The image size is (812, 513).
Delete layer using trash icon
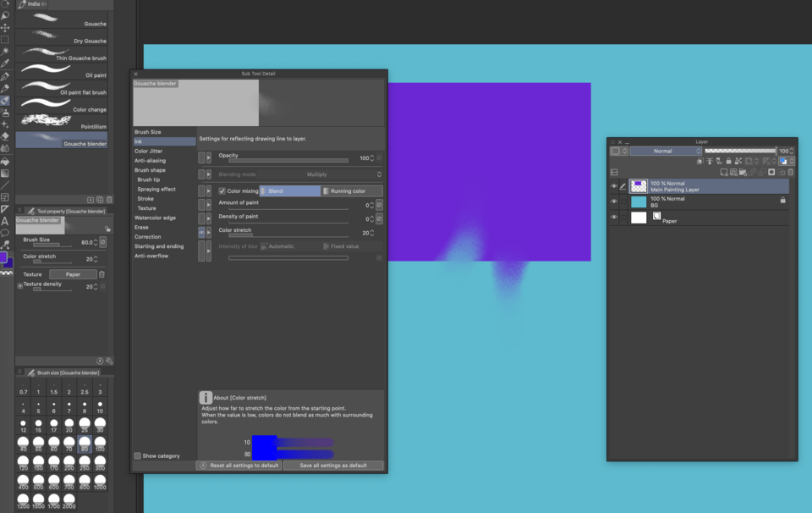click(791, 172)
